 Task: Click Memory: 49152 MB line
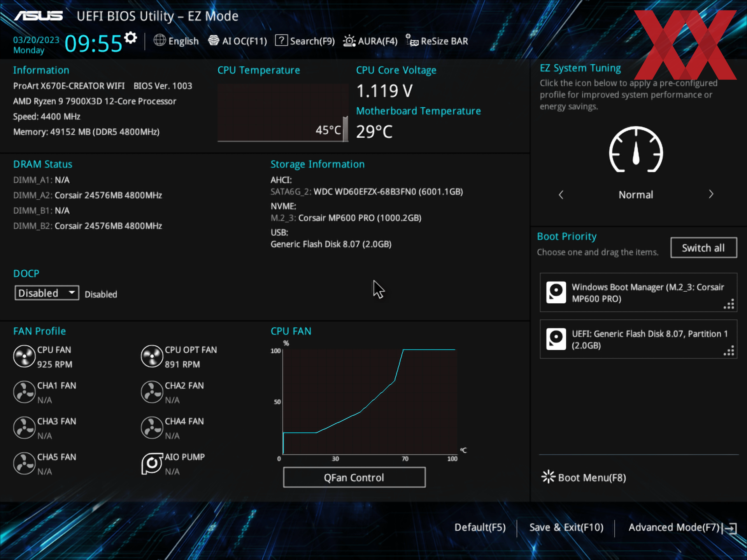[86, 132]
